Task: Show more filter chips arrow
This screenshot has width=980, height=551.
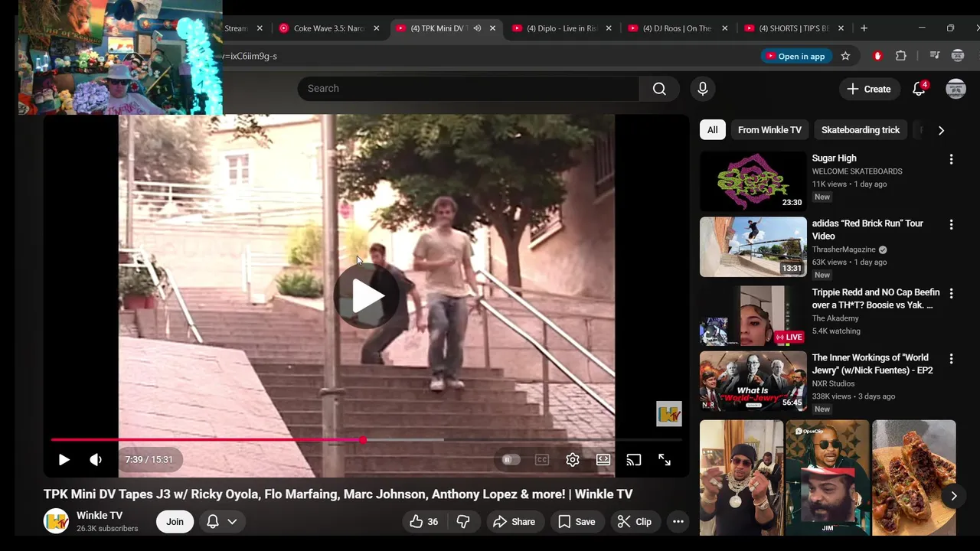Action: (x=941, y=130)
